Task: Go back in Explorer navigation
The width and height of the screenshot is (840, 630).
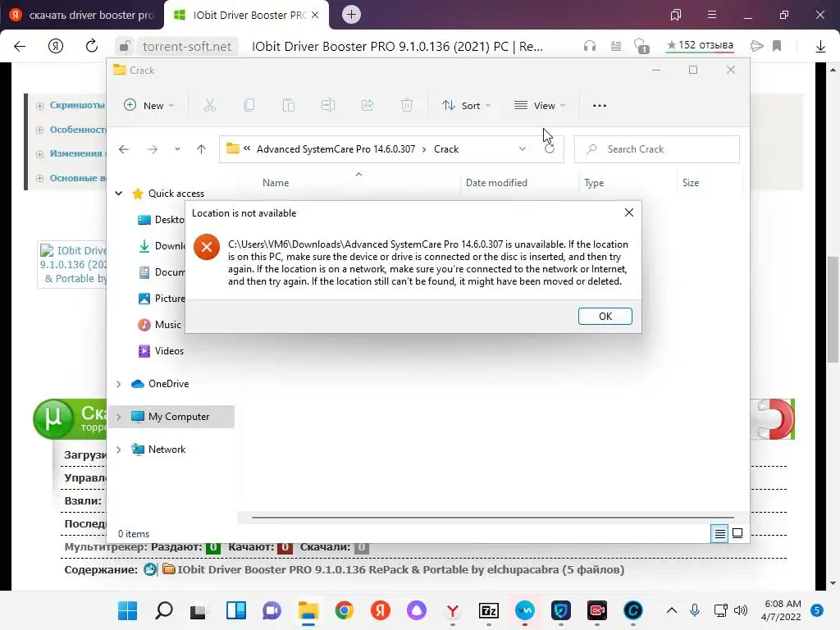Action: click(x=124, y=149)
